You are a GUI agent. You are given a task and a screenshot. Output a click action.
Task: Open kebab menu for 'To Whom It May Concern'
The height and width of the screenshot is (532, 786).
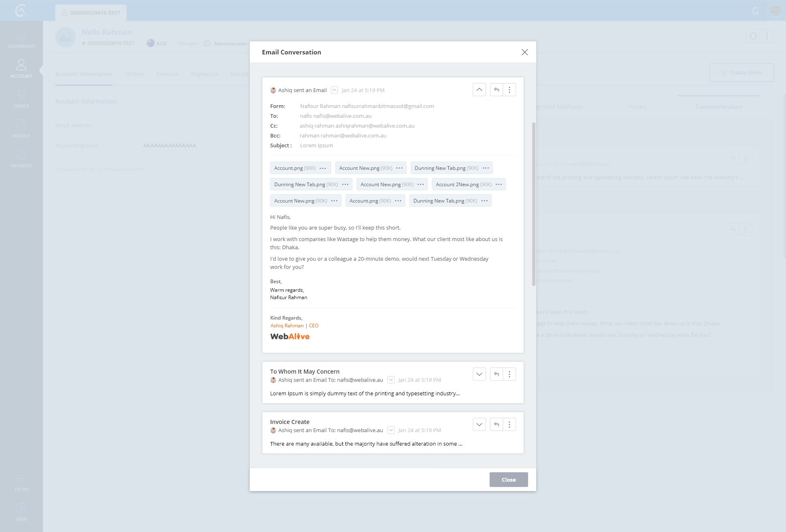pos(509,374)
